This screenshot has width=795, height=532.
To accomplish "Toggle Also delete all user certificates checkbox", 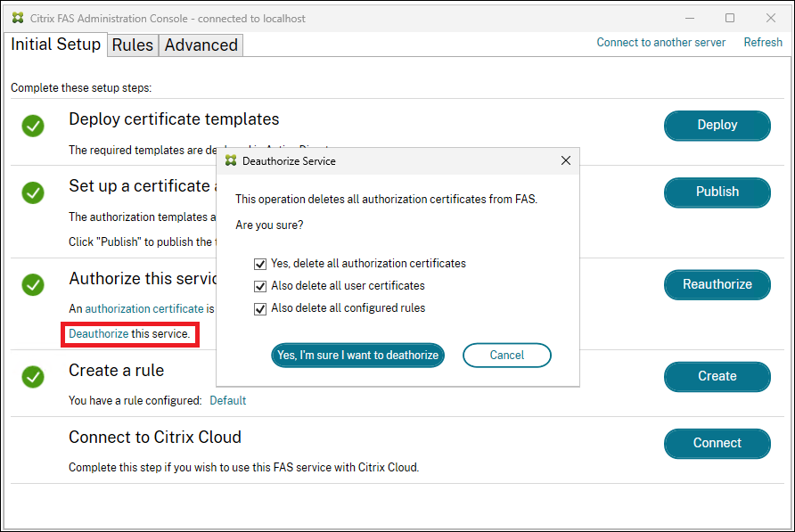I will pyautogui.click(x=260, y=286).
